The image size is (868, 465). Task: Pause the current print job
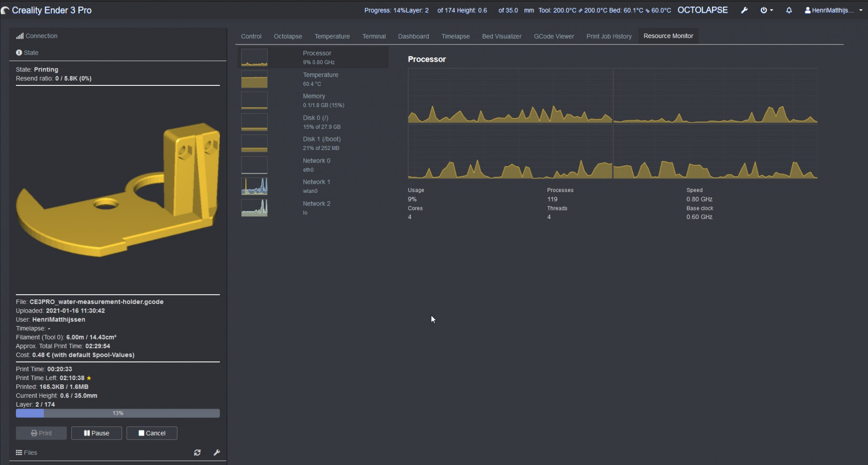click(x=96, y=433)
